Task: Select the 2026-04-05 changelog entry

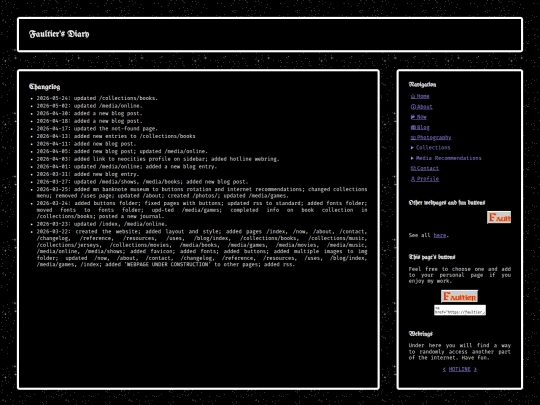Action: point(122,151)
